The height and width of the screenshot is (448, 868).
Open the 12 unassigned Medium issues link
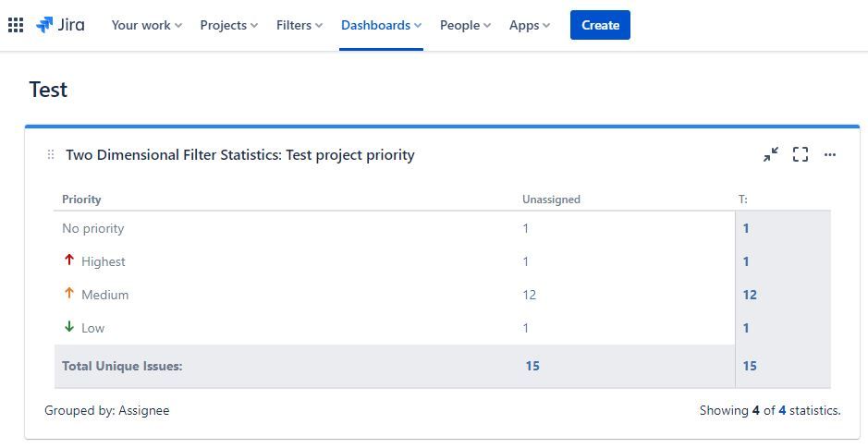point(529,295)
